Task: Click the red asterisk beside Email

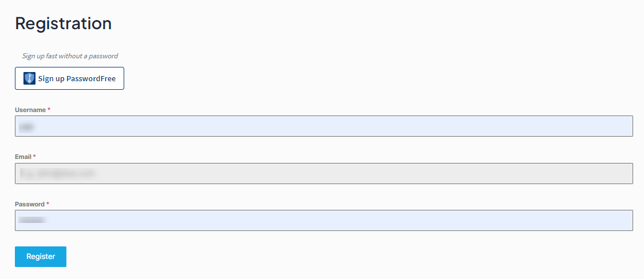Action: pos(34,157)
